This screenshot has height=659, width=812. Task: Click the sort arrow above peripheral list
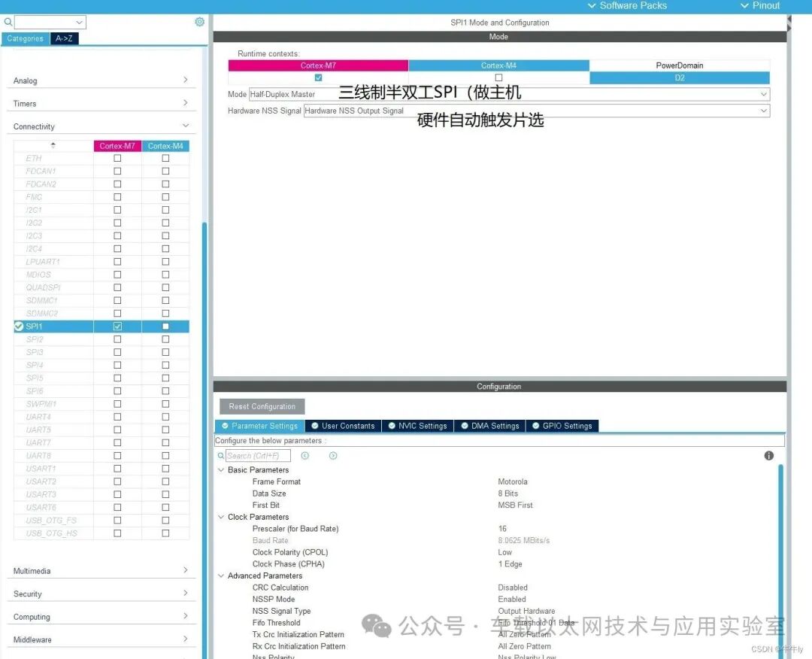tap(53, 145)
